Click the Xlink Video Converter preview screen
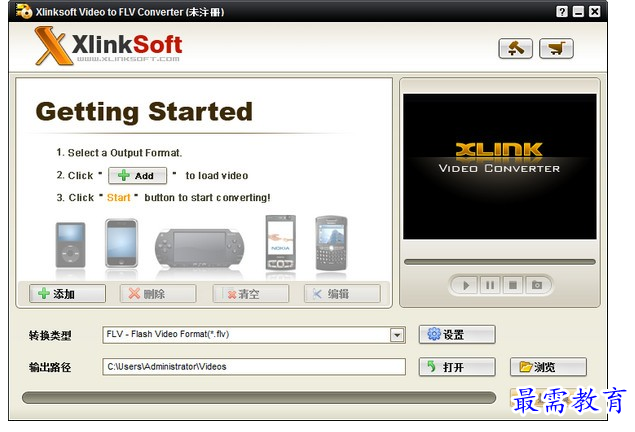The width and height of the screenshot is (635, 432). (x=500, y=166)
